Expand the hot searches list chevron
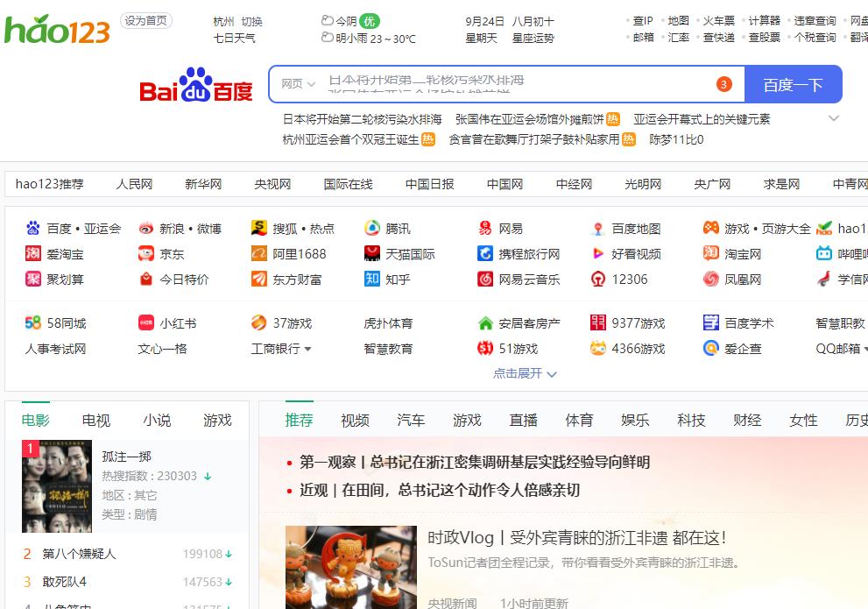Screen dimensions: 868x609 coord(834,118)
